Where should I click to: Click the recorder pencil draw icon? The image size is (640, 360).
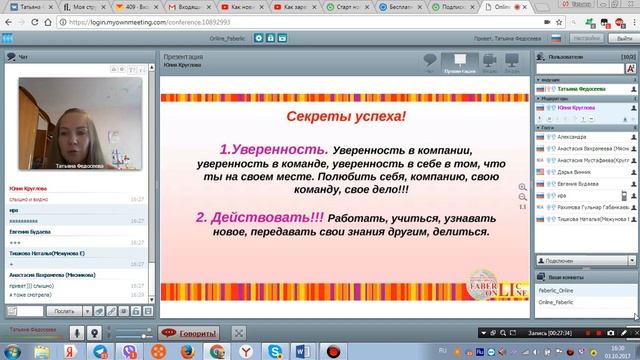pos(624,333)
